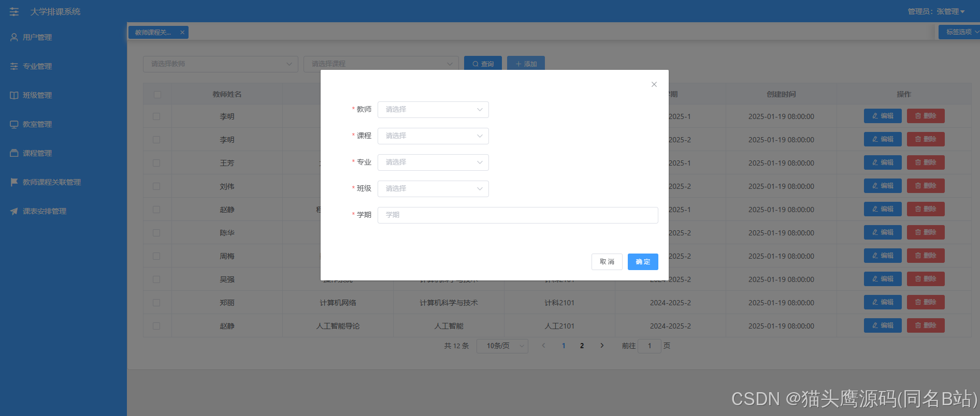Check the box for the 陈华 row
Image resolution: width=980 pixels, height=416 pixels.
tap(156, 233)
